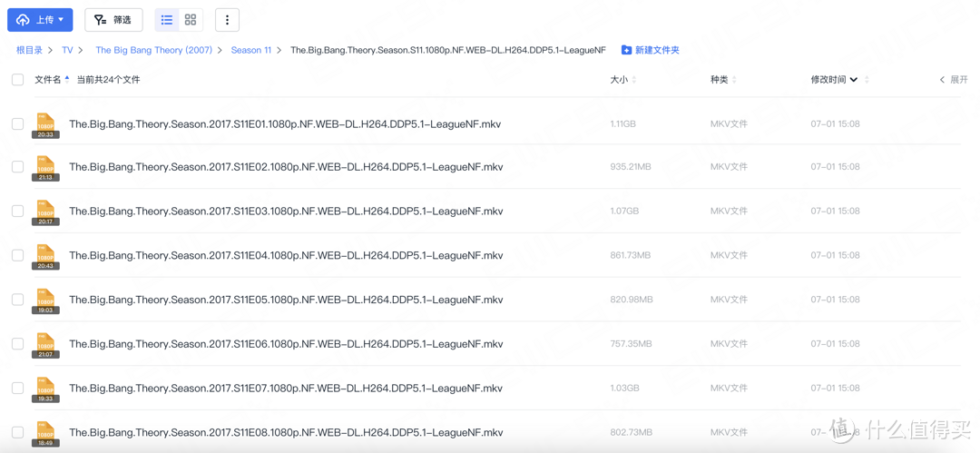
Task: Check the box for S11E01 file
Action: [17, 123]
